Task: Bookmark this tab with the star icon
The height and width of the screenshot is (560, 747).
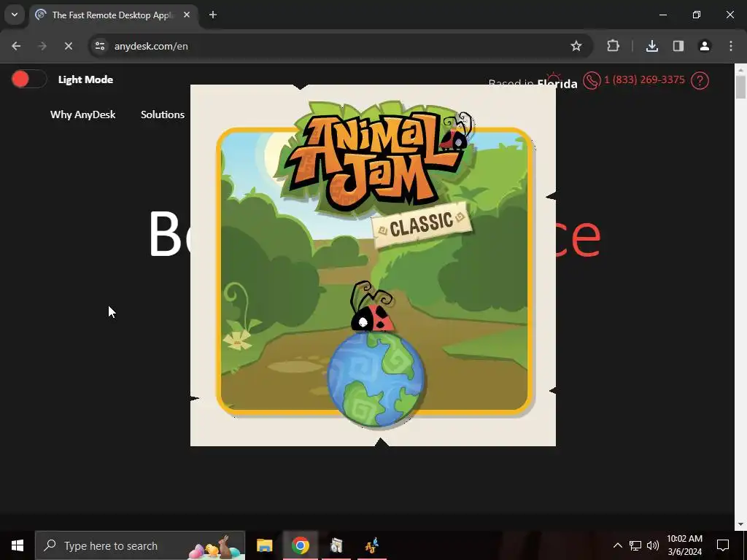Action: click(x=576, y=46)
